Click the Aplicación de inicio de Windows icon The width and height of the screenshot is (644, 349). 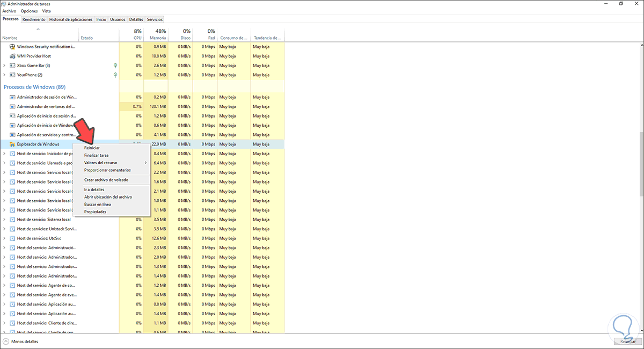12,125
